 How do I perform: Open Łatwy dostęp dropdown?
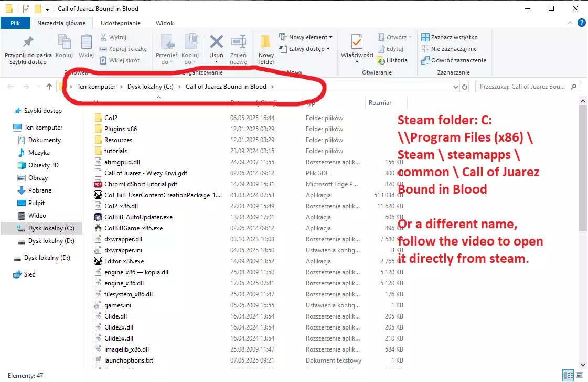coord(305,49)
